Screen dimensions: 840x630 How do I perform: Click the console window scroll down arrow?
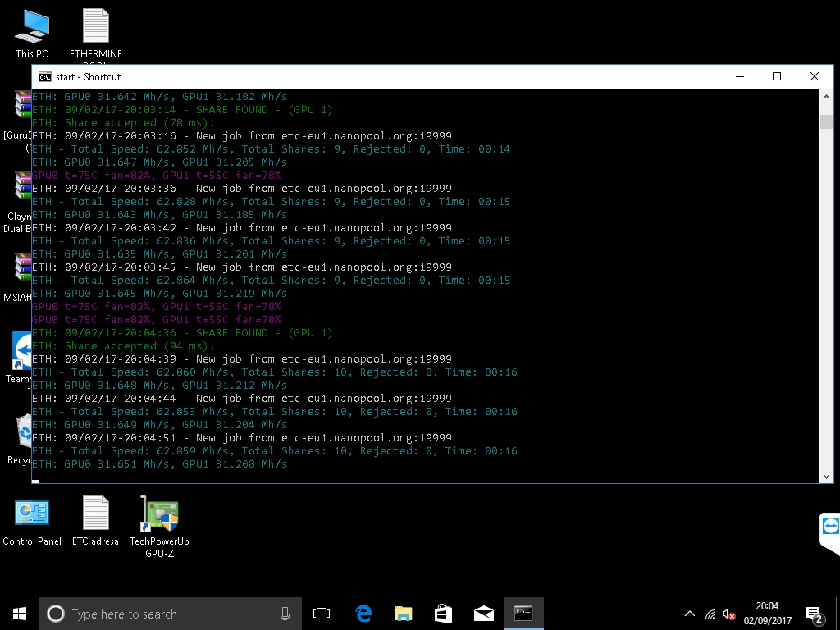826,476
